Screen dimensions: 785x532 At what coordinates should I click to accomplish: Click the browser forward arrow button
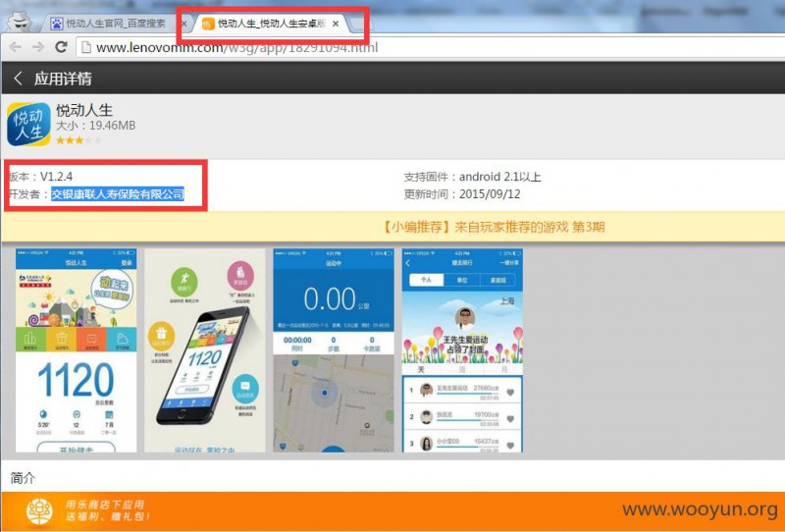point(38,47)
